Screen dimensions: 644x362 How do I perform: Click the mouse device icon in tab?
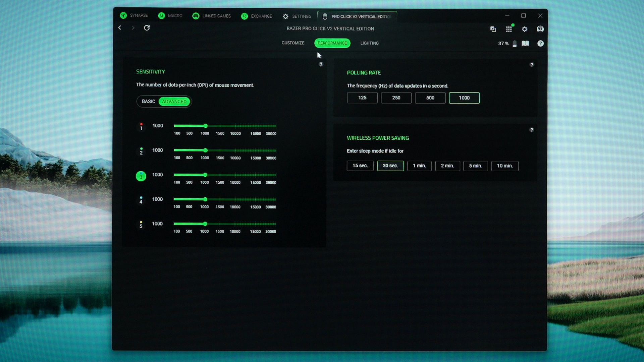pyautogui.click(x=325, y=16)
